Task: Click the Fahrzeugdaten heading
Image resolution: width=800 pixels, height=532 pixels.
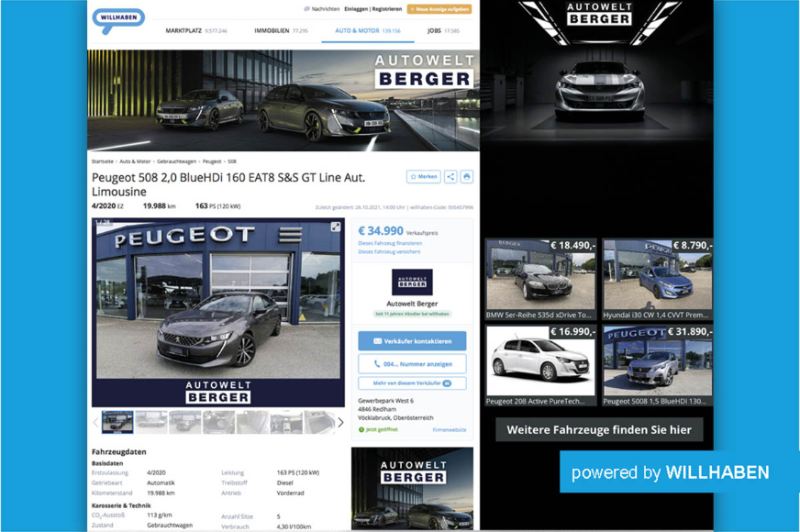Action: point(119,451)
